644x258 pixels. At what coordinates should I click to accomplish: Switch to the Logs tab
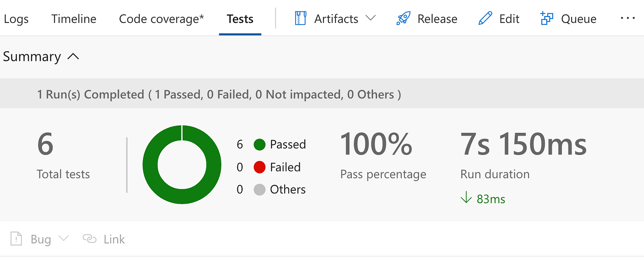(x=16, y=19)
